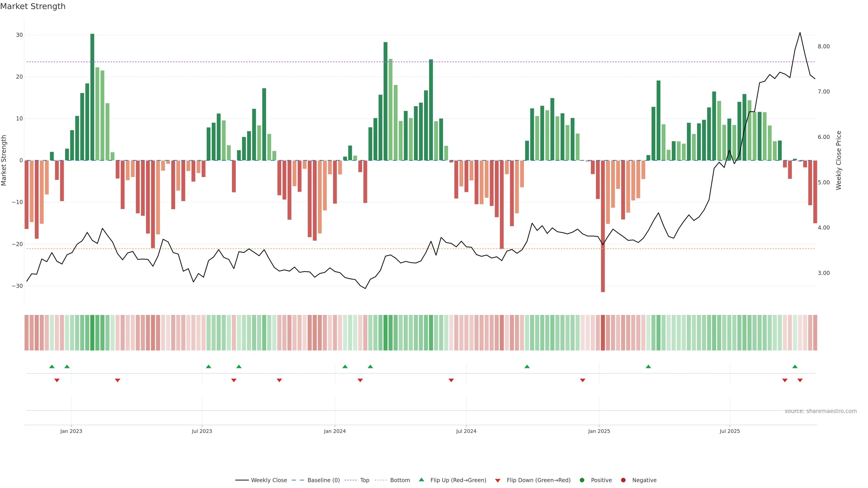Click the red Negative circle in legend

click(623, 480)
